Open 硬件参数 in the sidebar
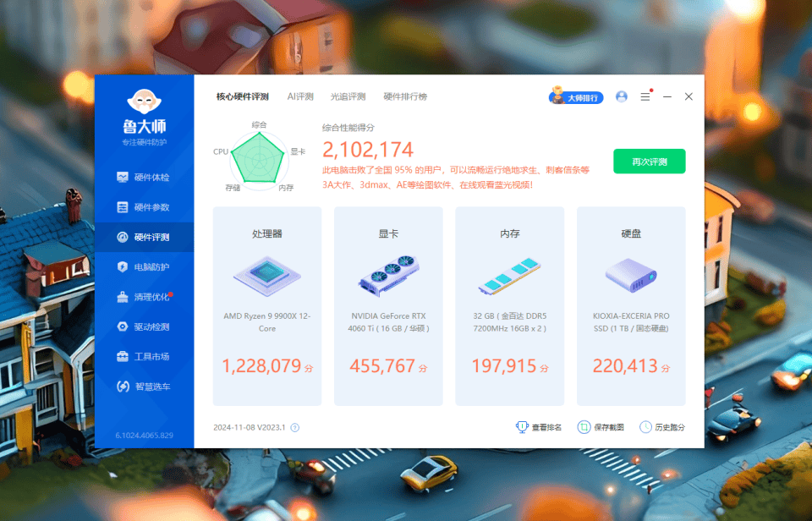 coord(144,207)
